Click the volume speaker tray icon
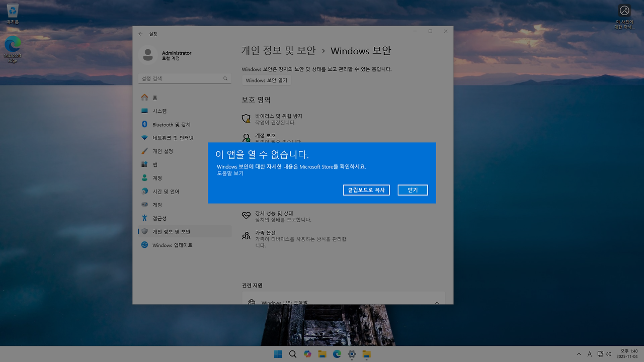 click(608, 354)
